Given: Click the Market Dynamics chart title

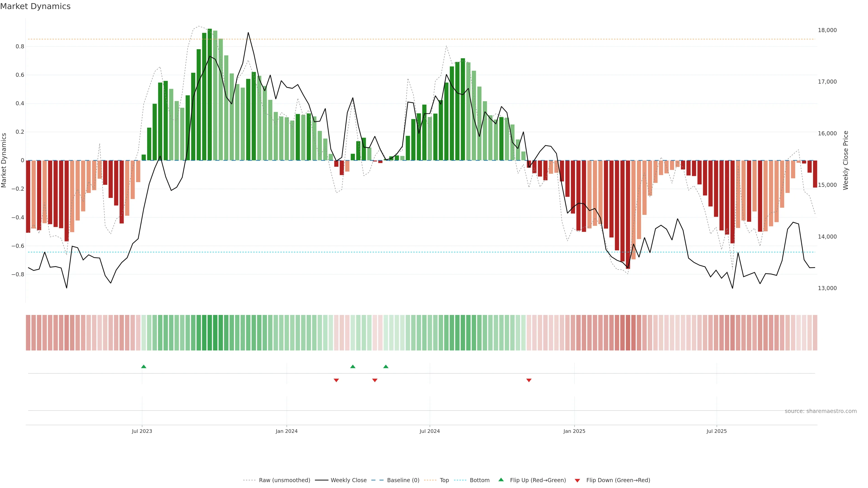Looking at the screenshot, I should pyautogui.click(x=35, y=6).
